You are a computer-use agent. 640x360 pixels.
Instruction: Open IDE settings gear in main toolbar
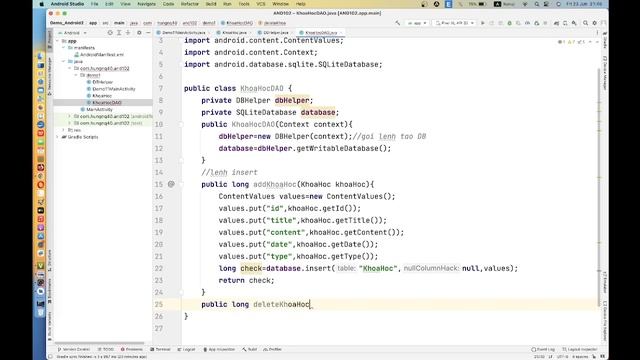(595, 23)
